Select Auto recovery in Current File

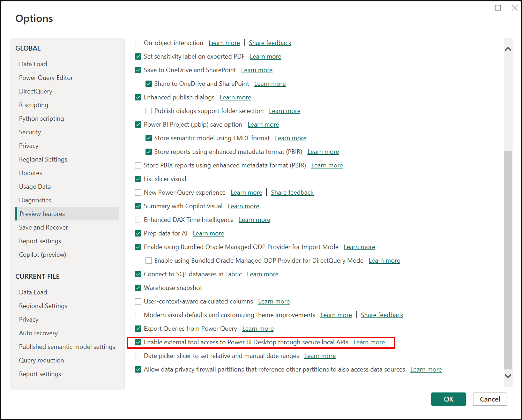[x=38, y=333]
